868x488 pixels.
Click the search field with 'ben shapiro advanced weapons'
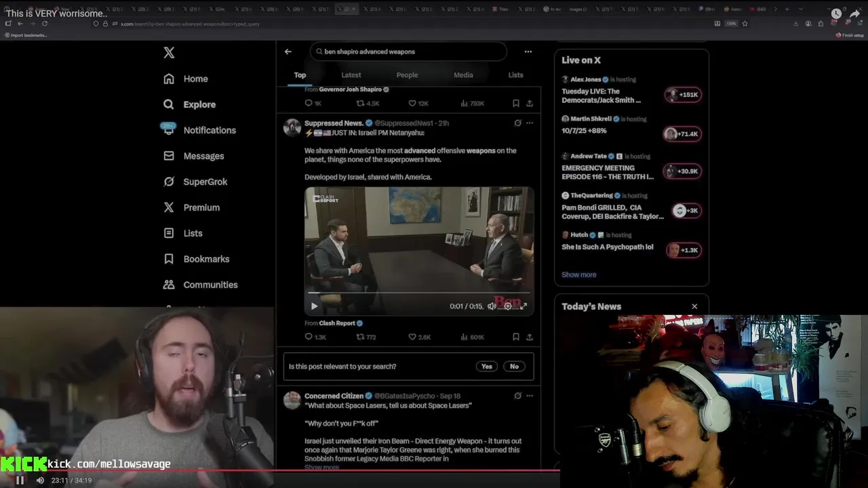[x=408, y=52]
